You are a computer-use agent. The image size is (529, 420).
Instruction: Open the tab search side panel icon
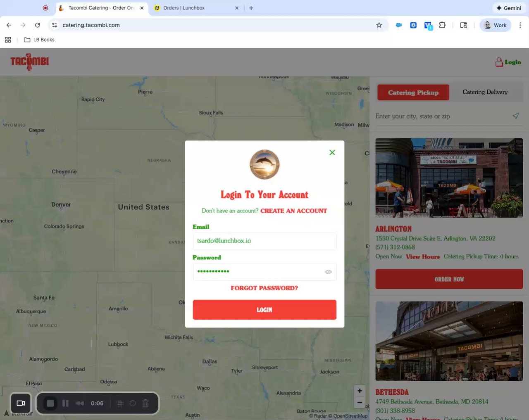[464, 25]
